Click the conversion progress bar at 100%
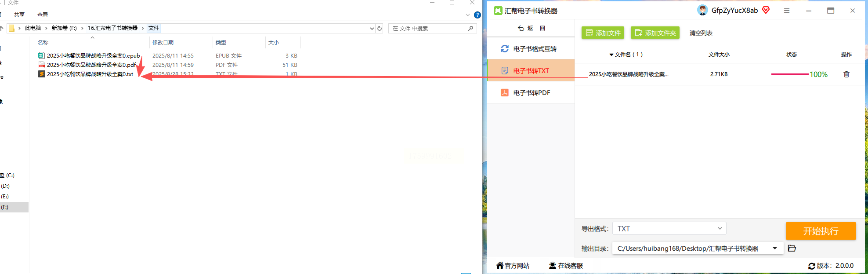 pyautogui.click(x=790, y=74)
